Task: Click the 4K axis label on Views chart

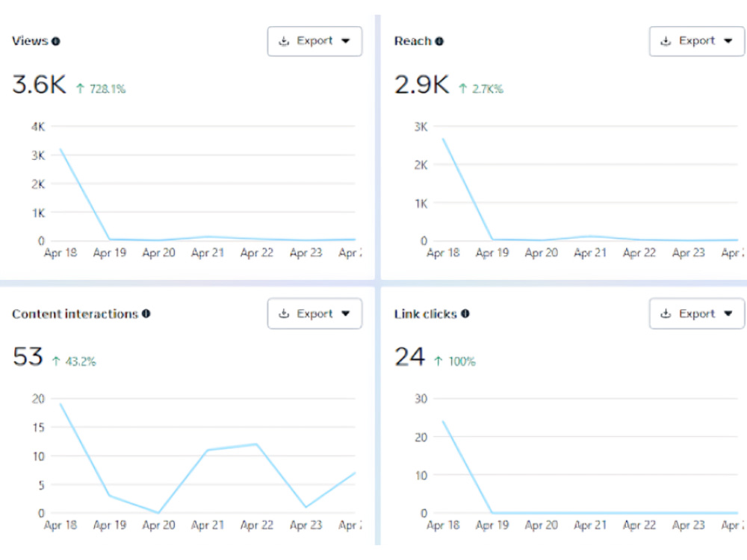Action: click(38, 127)
